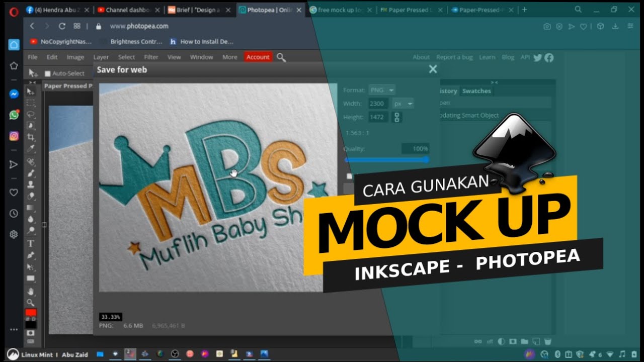The height and width of the screenshot is (362, 644).
Task: Click the red Account button
Action: tap(258, 57)
